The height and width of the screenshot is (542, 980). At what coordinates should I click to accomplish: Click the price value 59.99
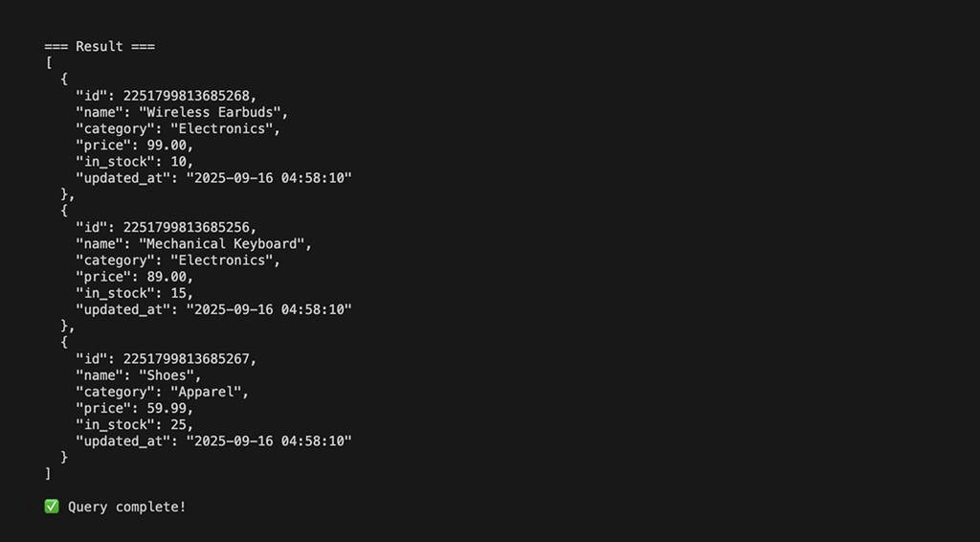click(x=169, y=408)
